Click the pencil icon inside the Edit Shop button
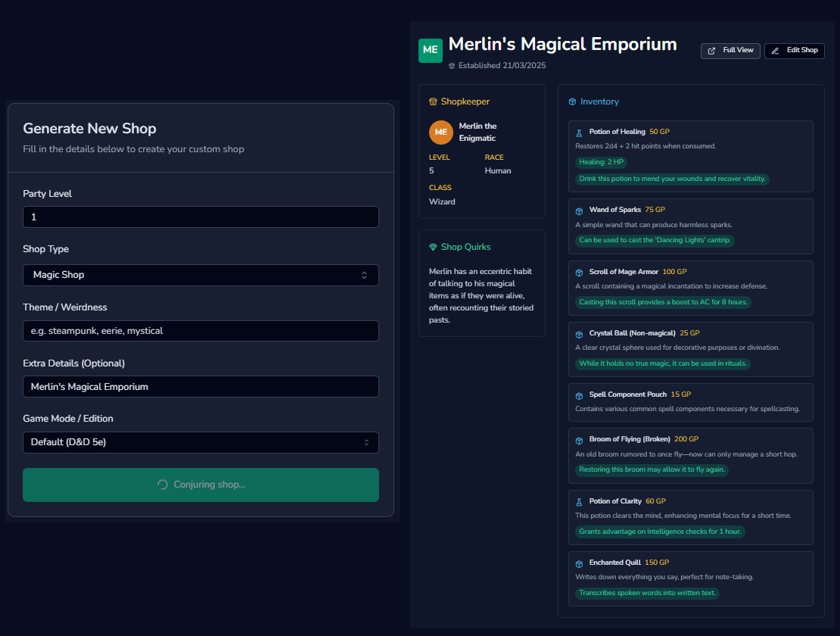840x636 pixels. pyautogui.click(x=774, y=51)
